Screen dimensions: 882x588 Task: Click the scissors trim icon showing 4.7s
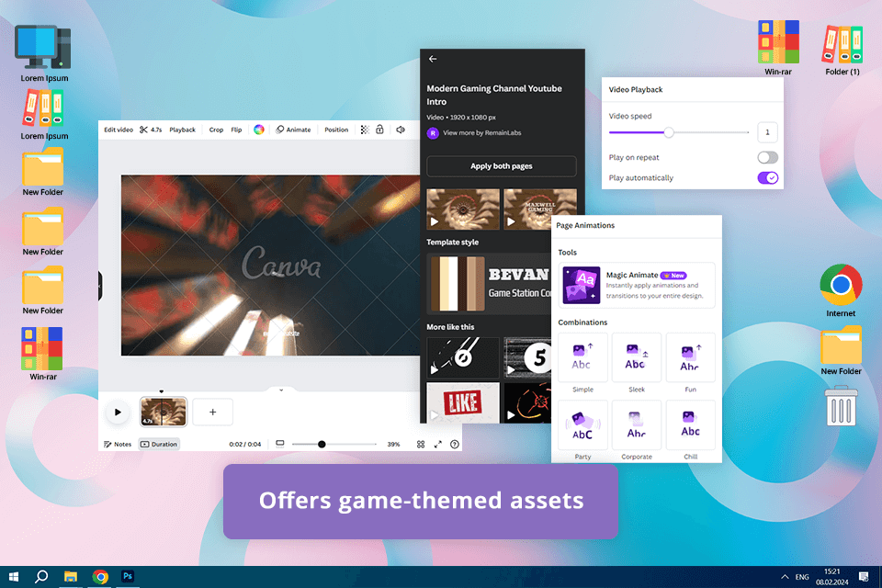point(151,130)
